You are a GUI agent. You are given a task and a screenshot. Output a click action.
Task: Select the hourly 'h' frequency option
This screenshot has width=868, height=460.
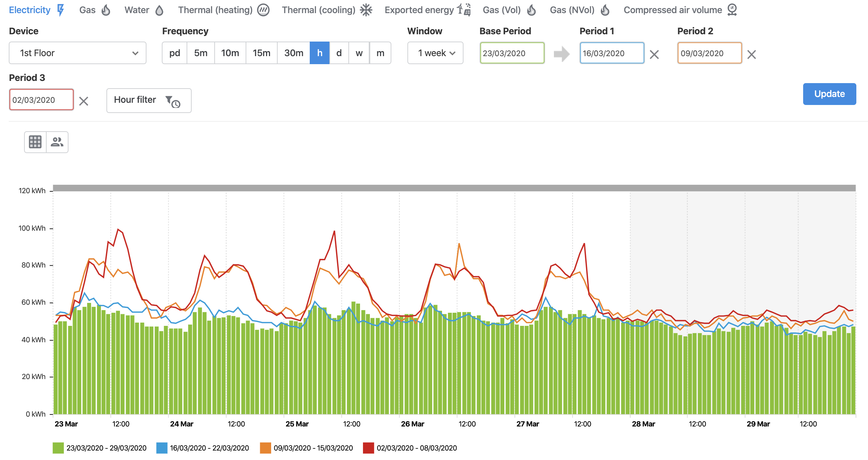[x=320, y=53]
